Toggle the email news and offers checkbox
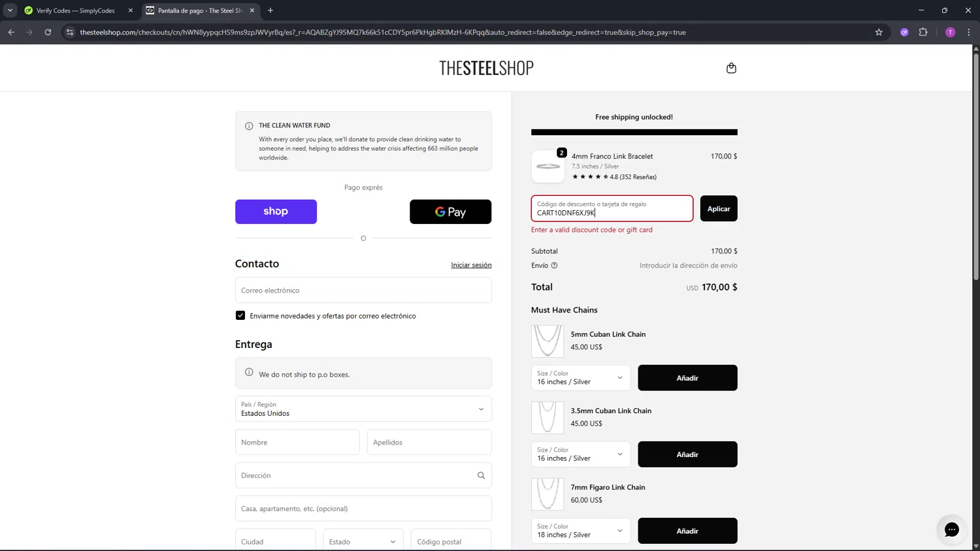980x551 pixels. [x=240, y=315]
